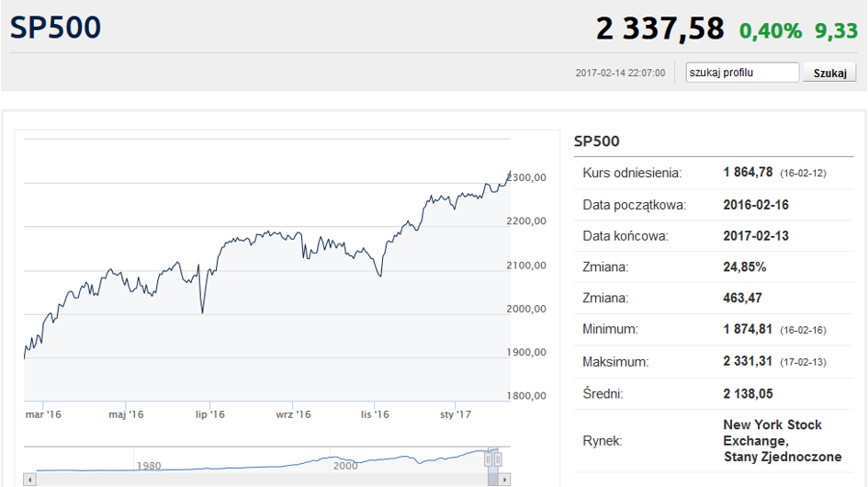Click the 'Rynek:' label

tap(603, 441)
